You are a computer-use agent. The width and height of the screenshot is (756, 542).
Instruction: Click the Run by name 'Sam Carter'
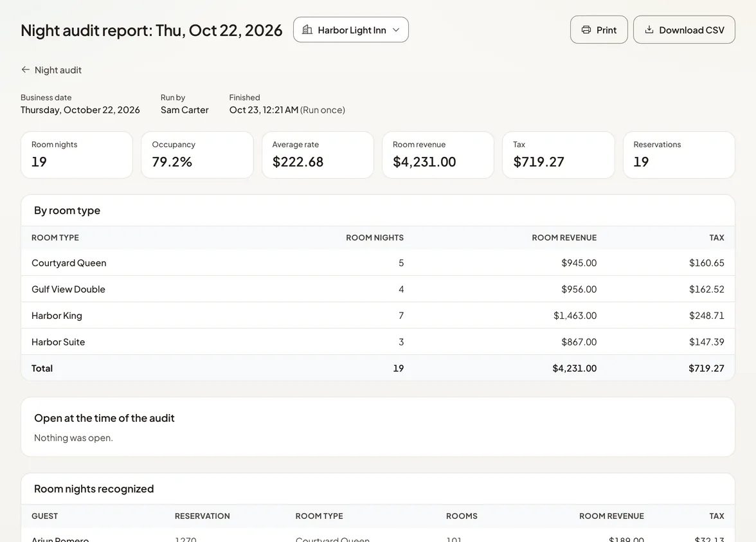click(x=184, y=110)
